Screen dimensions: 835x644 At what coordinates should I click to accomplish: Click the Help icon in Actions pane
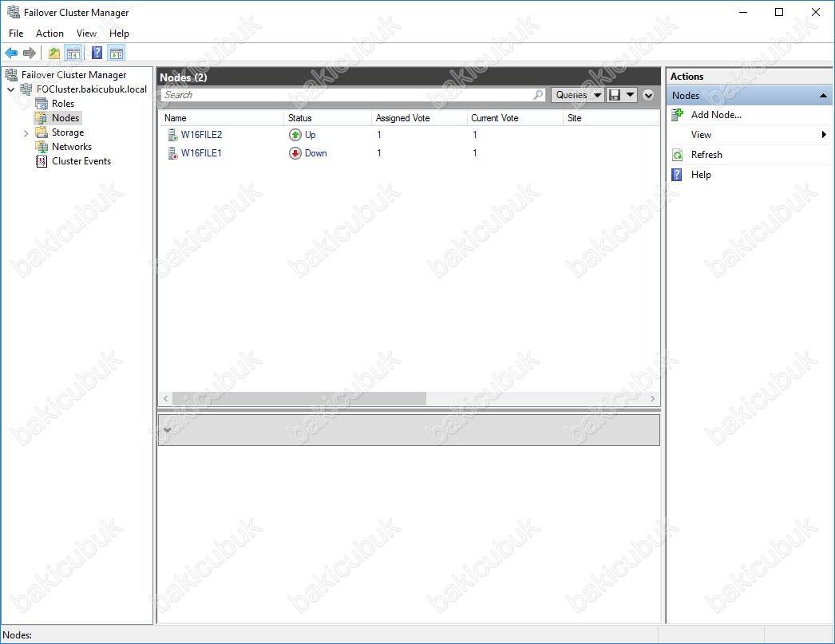[x=677, y=175]
